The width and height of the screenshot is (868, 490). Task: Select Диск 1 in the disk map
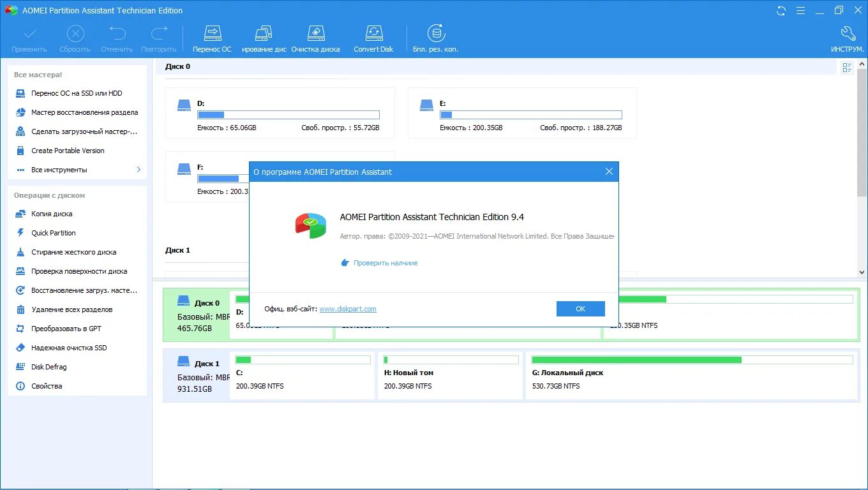[x=195, y=375]
